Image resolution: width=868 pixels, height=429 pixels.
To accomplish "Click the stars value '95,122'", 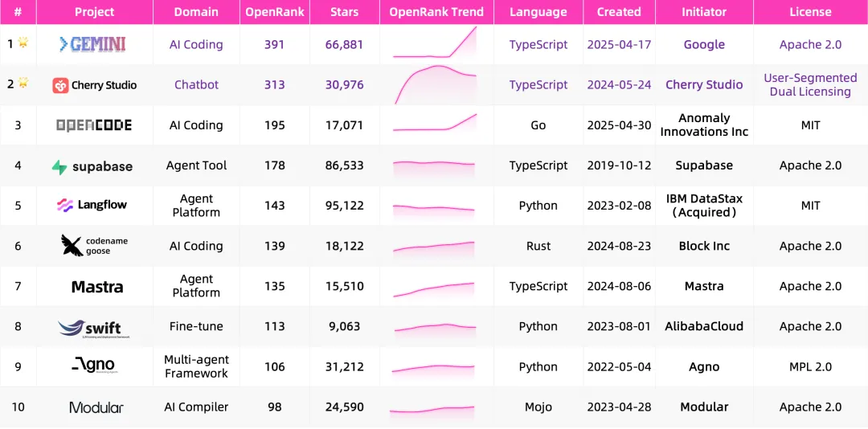I will (344, 206).
